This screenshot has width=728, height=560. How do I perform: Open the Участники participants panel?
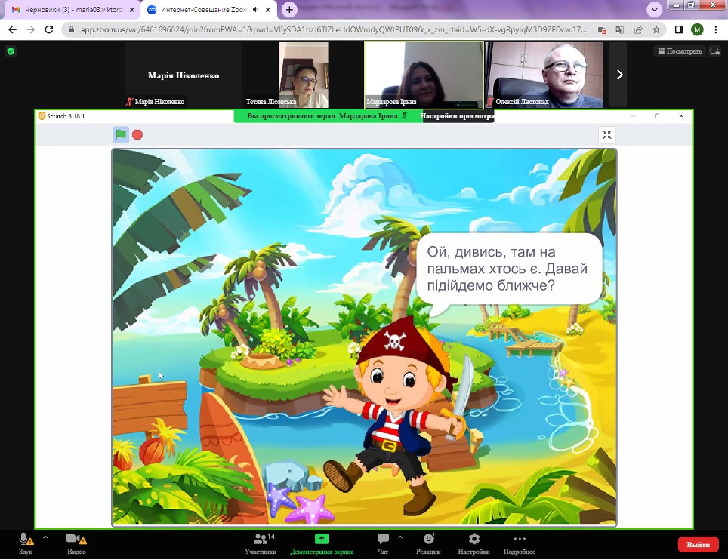[261, 544]
